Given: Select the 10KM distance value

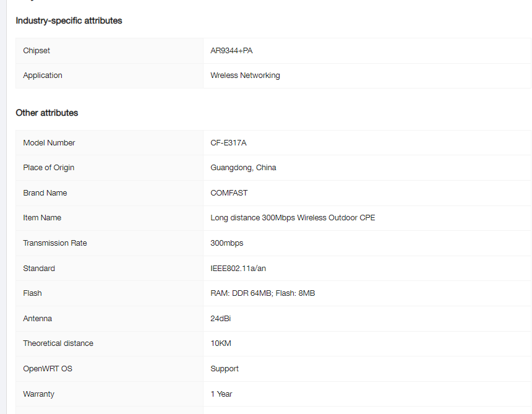Looking at the screenshot, I should pos(221,343).
